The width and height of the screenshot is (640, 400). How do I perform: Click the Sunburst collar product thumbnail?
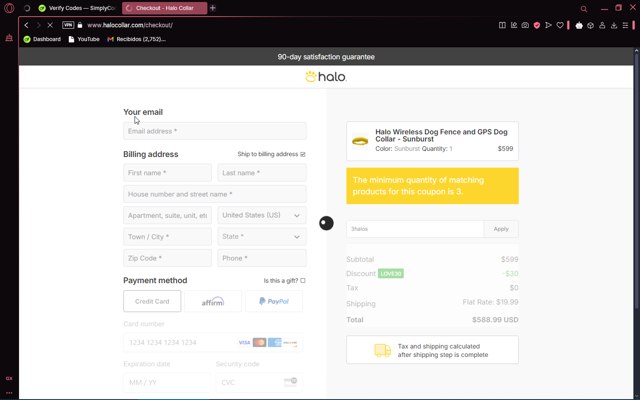click(360, 141)
